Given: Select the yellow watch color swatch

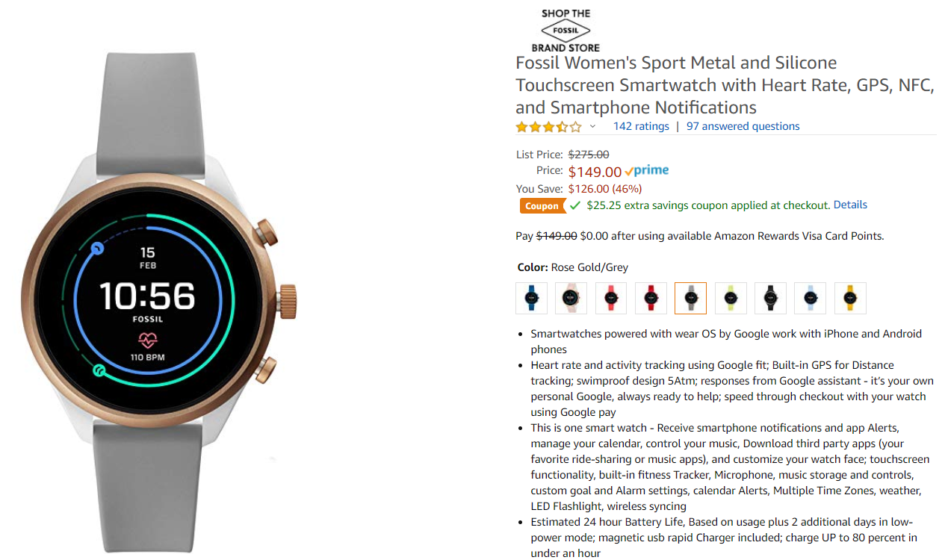Looking at the screenshot, I should click(850, 298).
